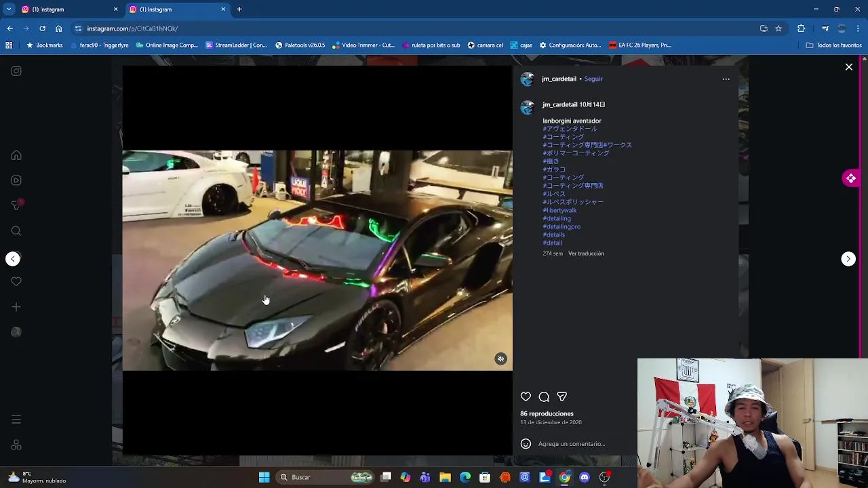868x488 pixels.
Task: Open Chrome three-dot menu
Action: (x=859, y=28)
